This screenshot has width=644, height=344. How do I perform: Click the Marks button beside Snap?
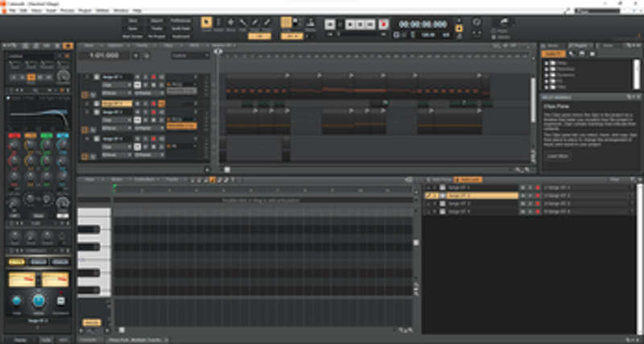310,23
